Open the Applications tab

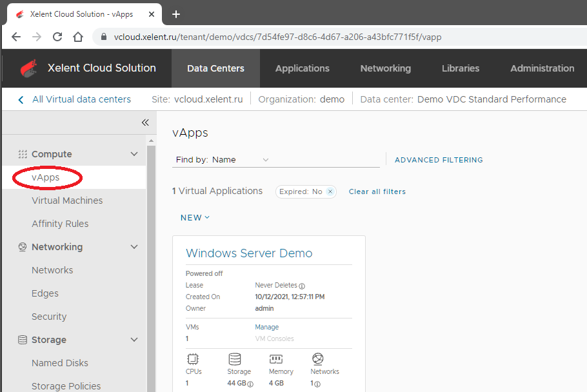(x=303, y=68)
